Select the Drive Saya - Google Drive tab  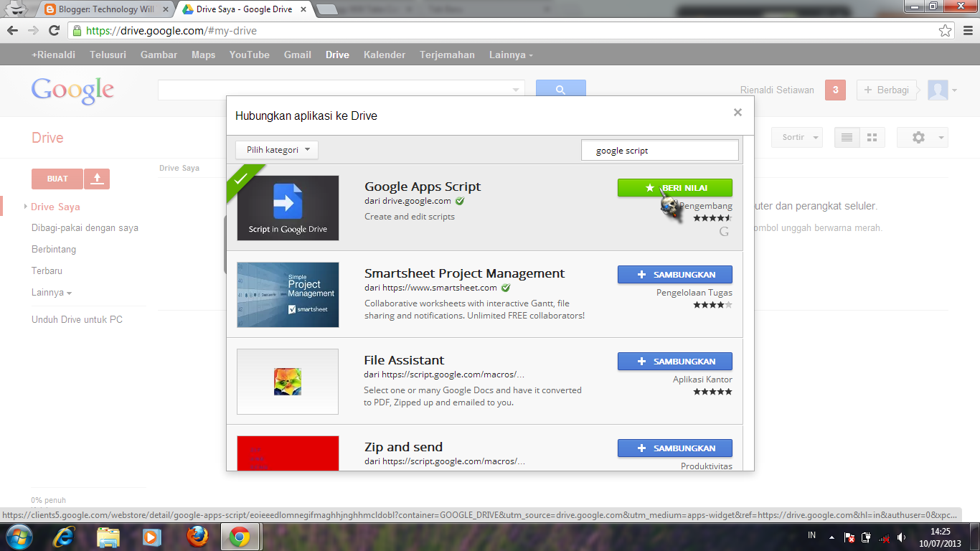[x=245, y=9]
